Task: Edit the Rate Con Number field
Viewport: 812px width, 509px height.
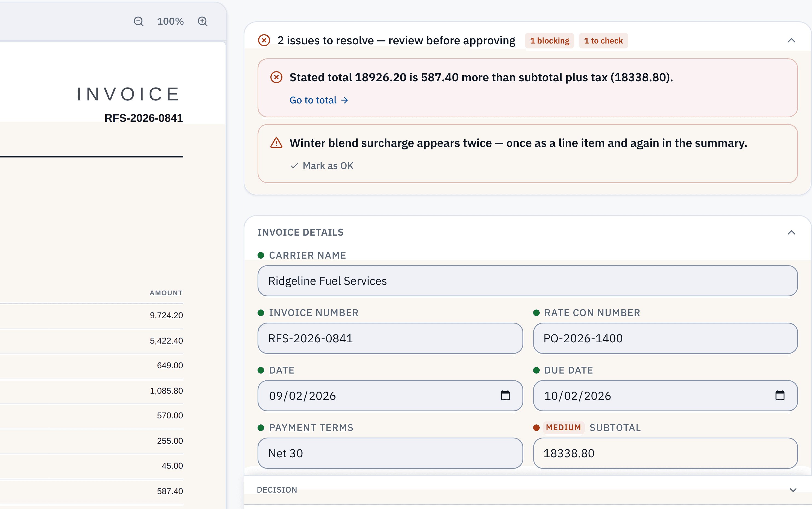Action: pos(665,338)
